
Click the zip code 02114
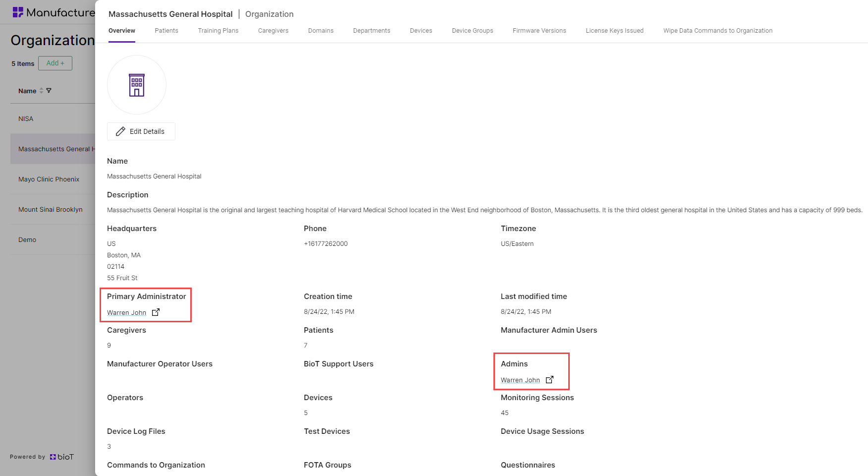coord(115,266)
